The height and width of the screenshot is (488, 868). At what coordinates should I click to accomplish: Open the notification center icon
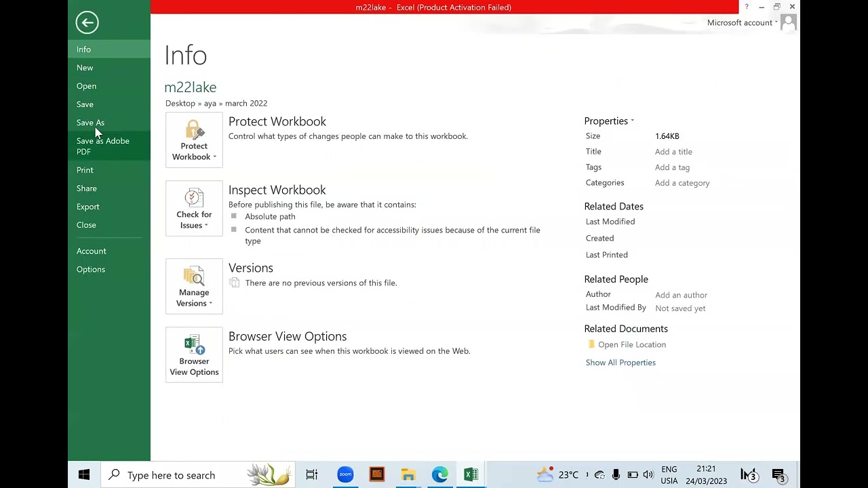click(778, 475)
